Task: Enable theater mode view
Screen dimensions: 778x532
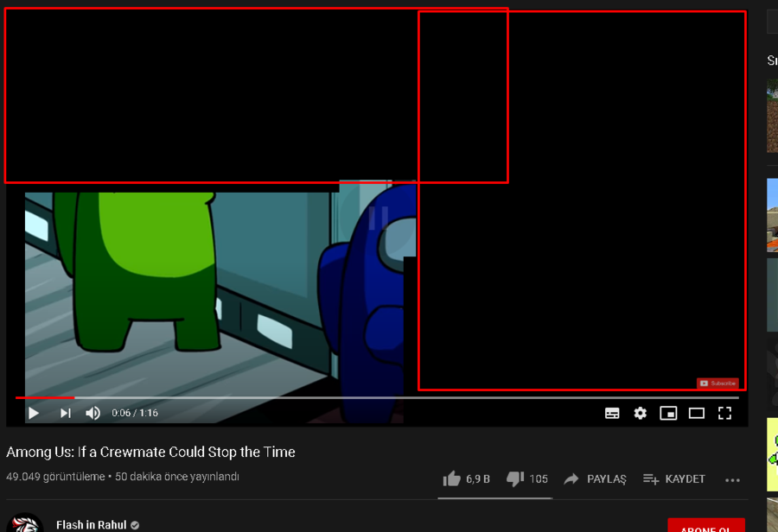Action: (697, 413)
